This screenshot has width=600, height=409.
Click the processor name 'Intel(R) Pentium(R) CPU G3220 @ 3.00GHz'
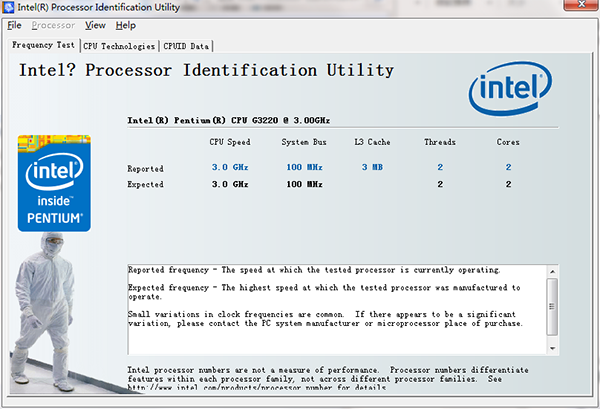point(228,121)
